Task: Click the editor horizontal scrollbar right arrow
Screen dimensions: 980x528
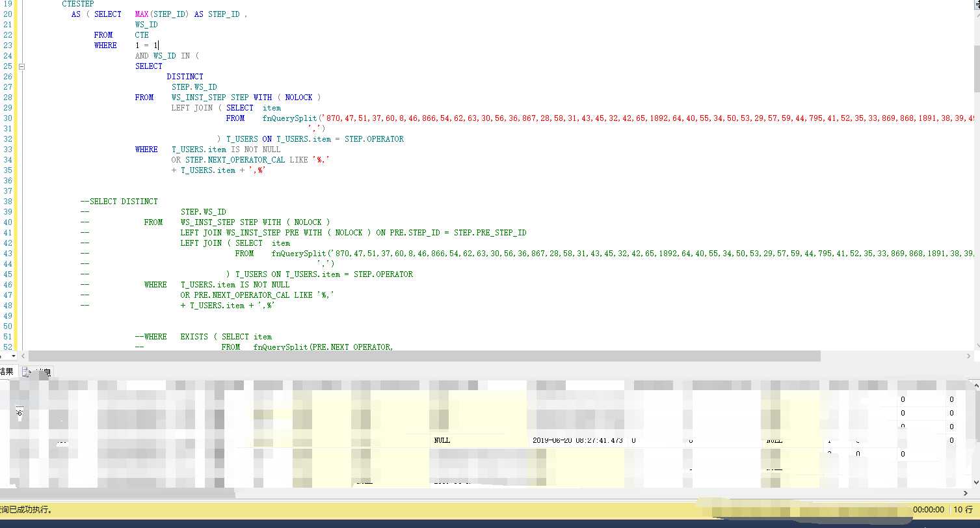Action: click(968, 356)
